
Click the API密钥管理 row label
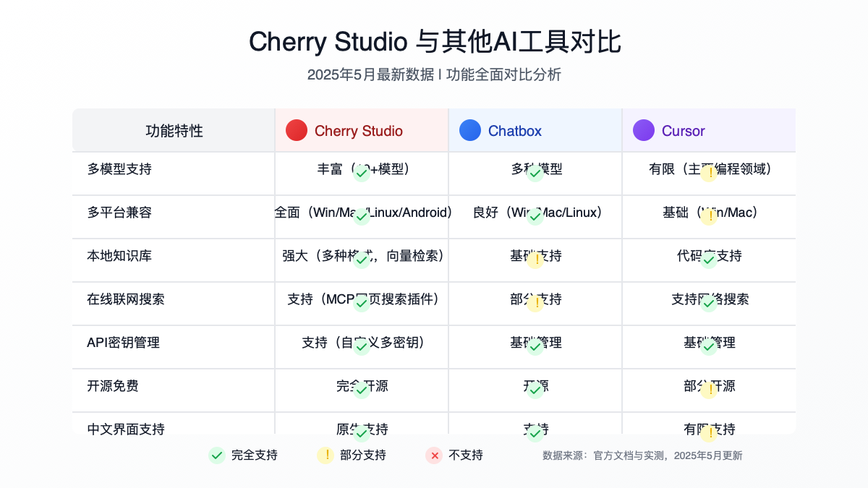(123, 343)
